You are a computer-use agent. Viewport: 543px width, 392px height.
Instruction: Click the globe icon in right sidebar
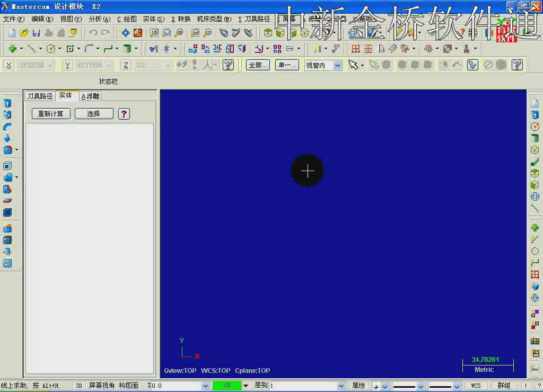coord(535,197)
